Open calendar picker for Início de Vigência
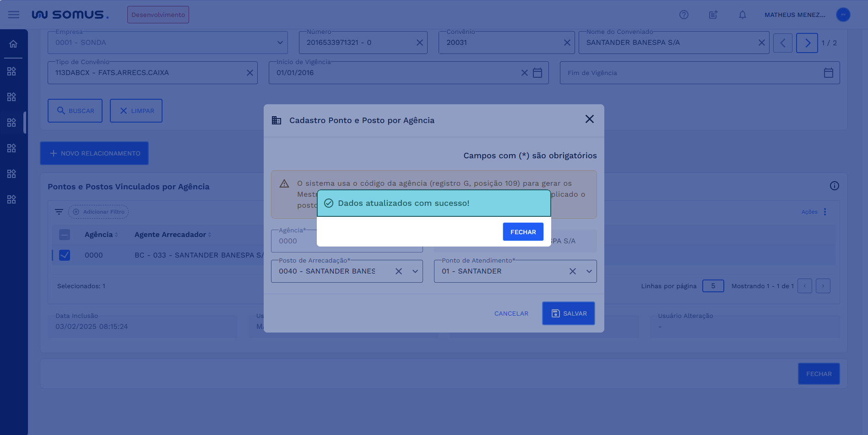Viewport: 868px width, 435px height. tap(537, 73)
